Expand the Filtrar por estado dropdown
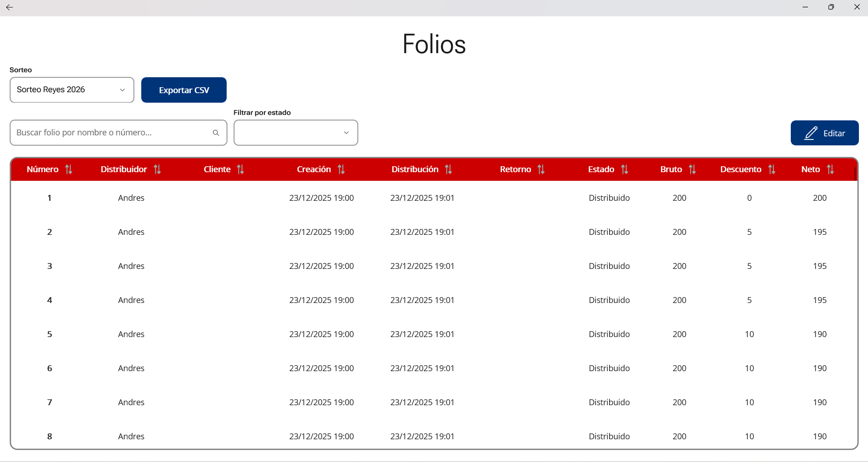Viewport: 868px width, 462px height. pyautogui.click(x=296, y=133)
